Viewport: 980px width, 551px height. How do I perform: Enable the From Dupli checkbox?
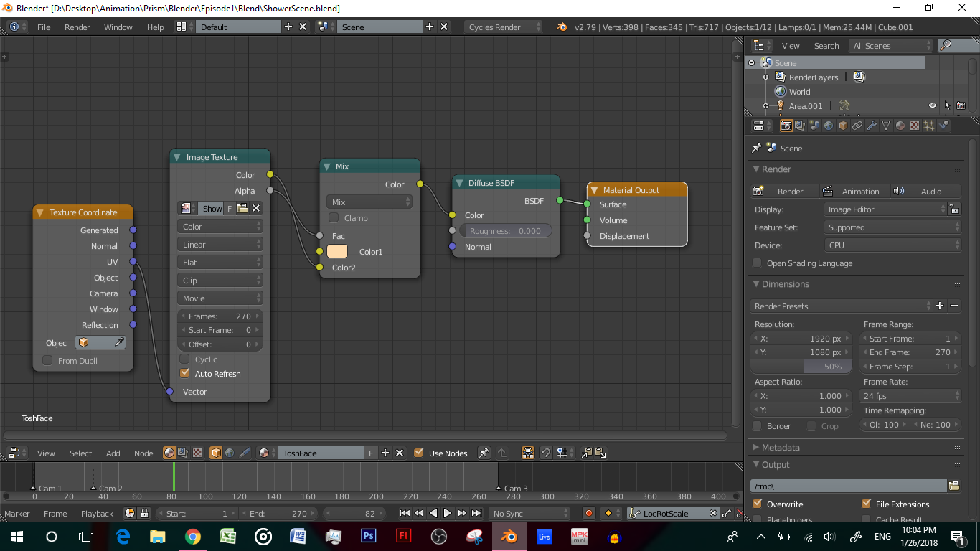point(47,360)
